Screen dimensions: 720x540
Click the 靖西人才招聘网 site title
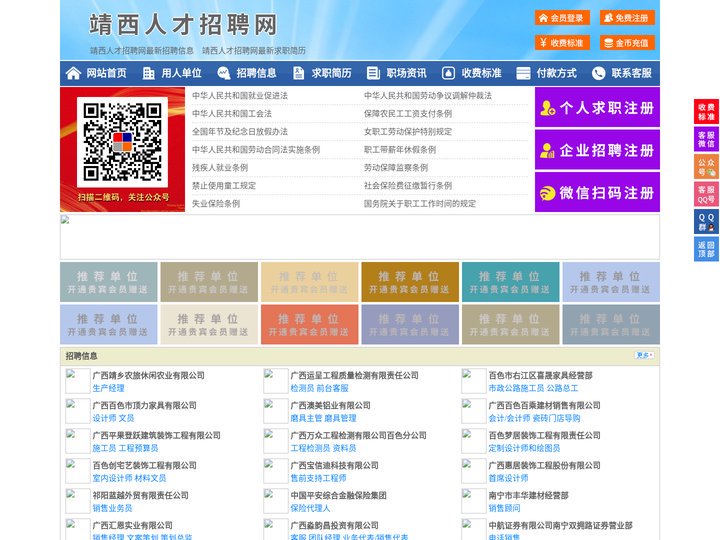click(183, 25)
